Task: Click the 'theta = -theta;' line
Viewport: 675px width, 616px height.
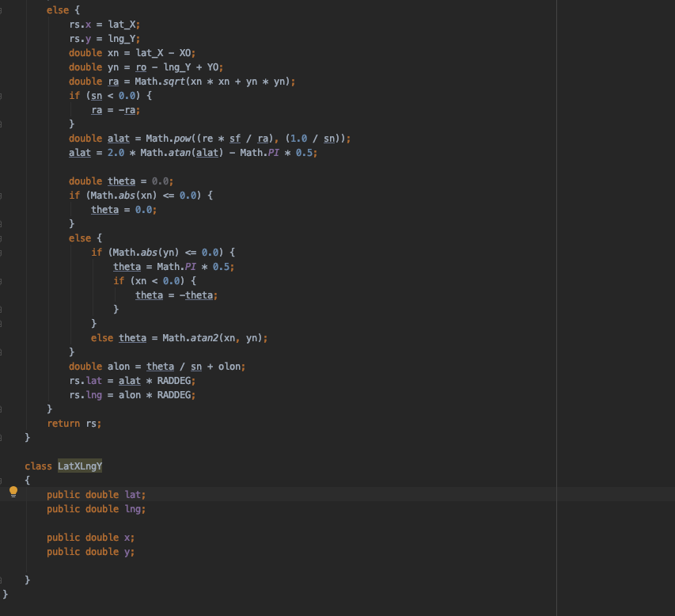Action: [x=176, y=295]
